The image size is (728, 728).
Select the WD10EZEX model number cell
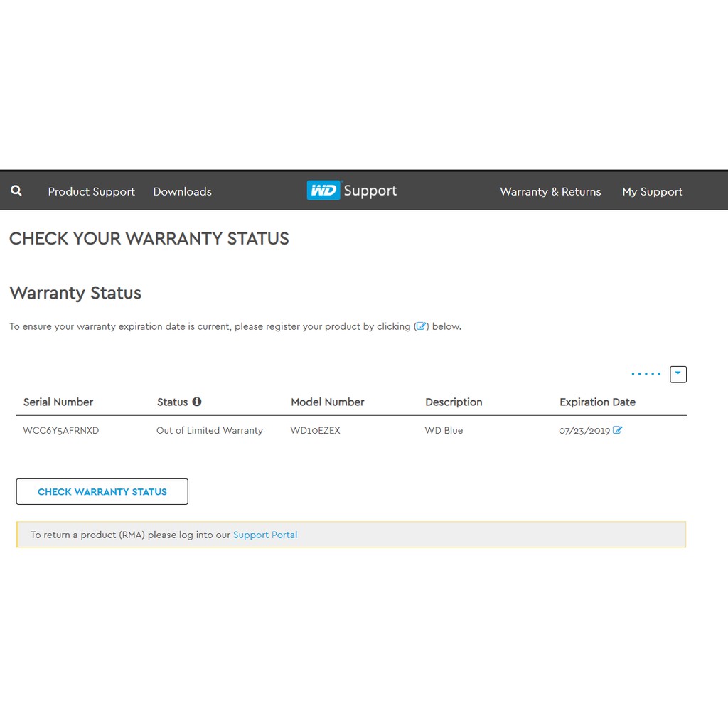[316, 430]
